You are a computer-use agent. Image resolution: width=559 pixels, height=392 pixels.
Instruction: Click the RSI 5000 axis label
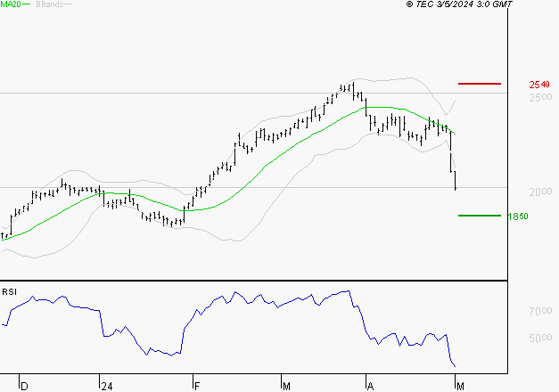540,338
